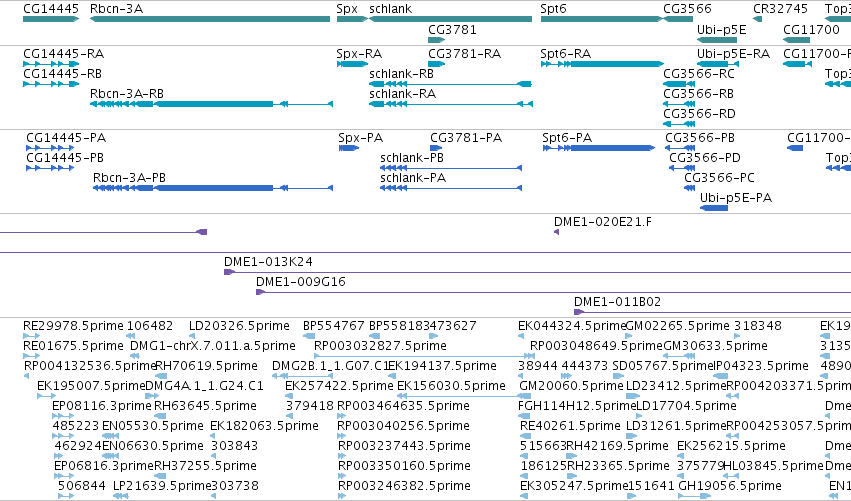This screenshot has width=851, height=501.
Task: Click the LP21639.5prime EST label
Action: click(162, 486)
